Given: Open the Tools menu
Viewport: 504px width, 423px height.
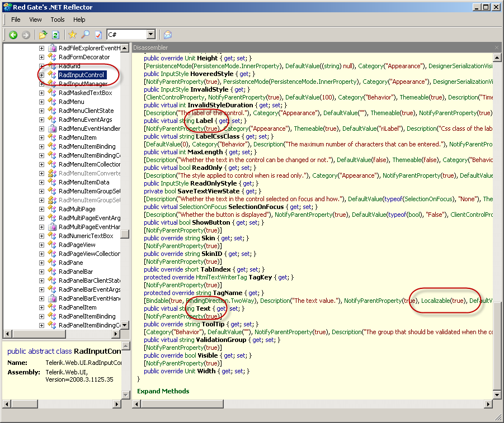Looking at the screenshot, I should pyautogui.click(x=58, y=20).
